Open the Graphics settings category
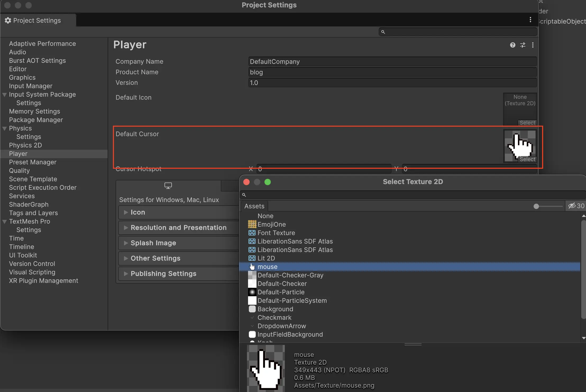Viewport: 586px width, 392px height. (x=22, y=78)
